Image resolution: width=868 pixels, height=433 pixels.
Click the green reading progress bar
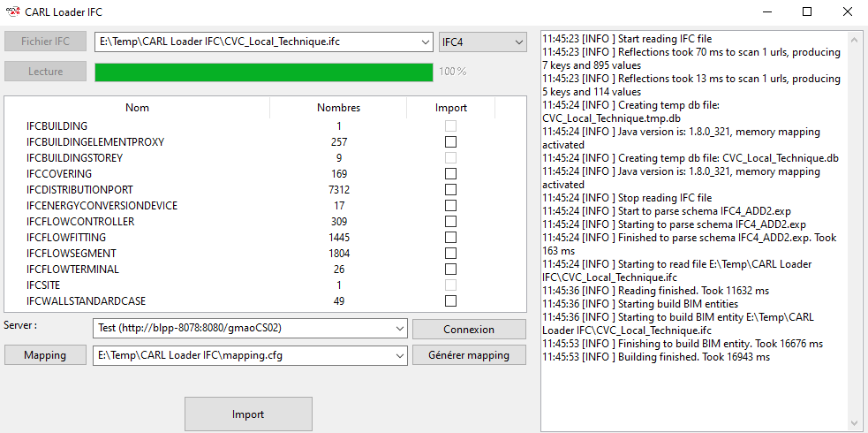pos(264,72)
